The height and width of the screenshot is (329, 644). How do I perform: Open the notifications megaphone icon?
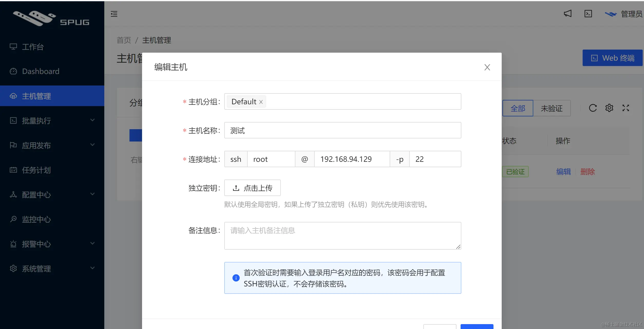point(567,14)
